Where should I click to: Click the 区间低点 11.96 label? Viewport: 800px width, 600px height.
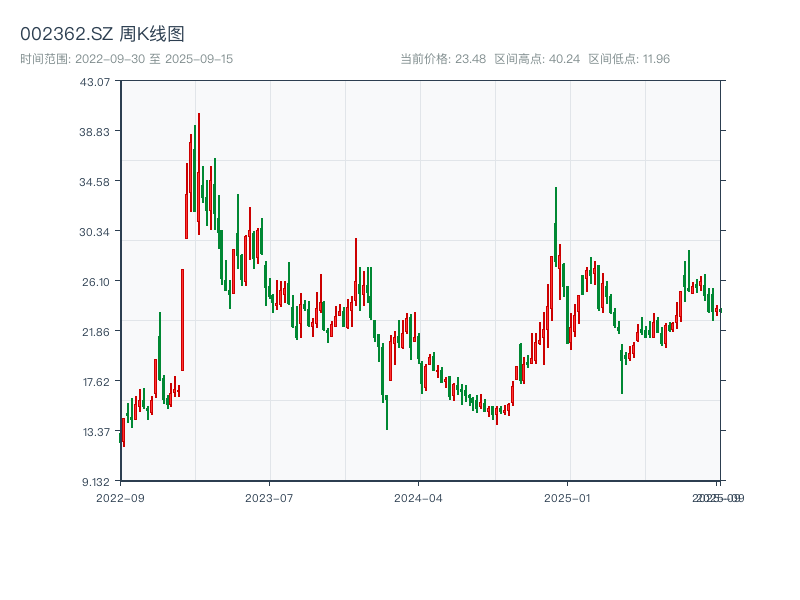[629, 59]
